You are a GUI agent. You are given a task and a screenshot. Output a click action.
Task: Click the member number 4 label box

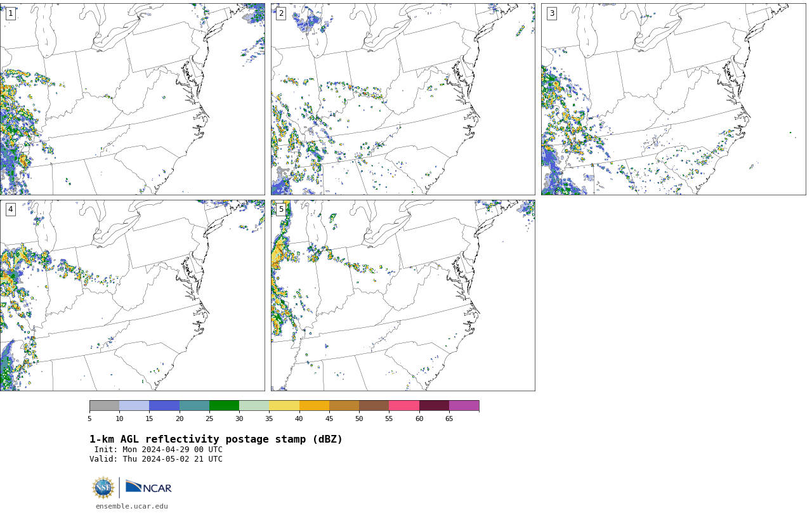click(x=10, y=209)
